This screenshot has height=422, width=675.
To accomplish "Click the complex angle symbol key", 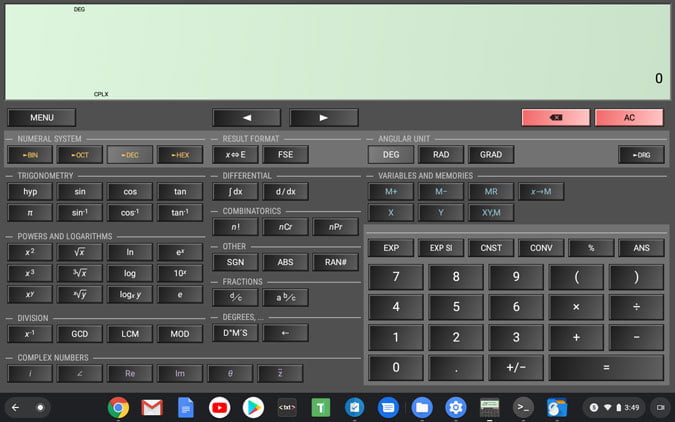I will (x=80, y=373).
